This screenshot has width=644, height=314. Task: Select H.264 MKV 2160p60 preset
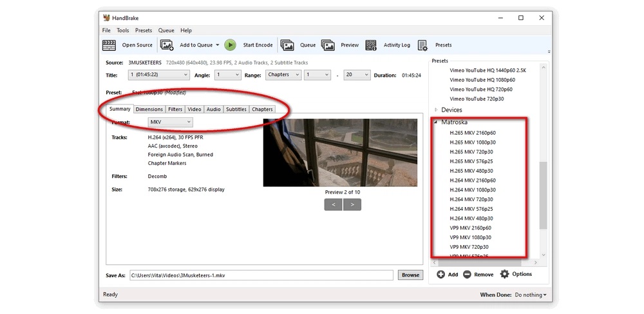pyautogui.click(x=473, y=180)
